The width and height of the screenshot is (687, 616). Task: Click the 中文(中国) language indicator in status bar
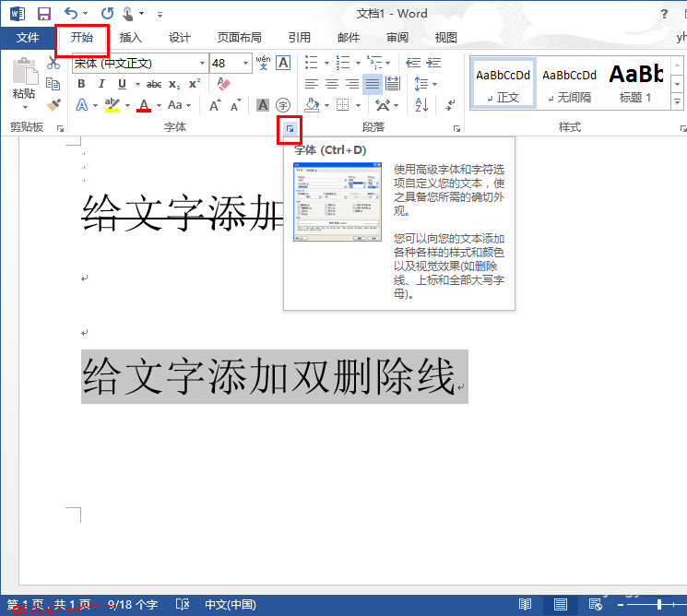[231, 605]
